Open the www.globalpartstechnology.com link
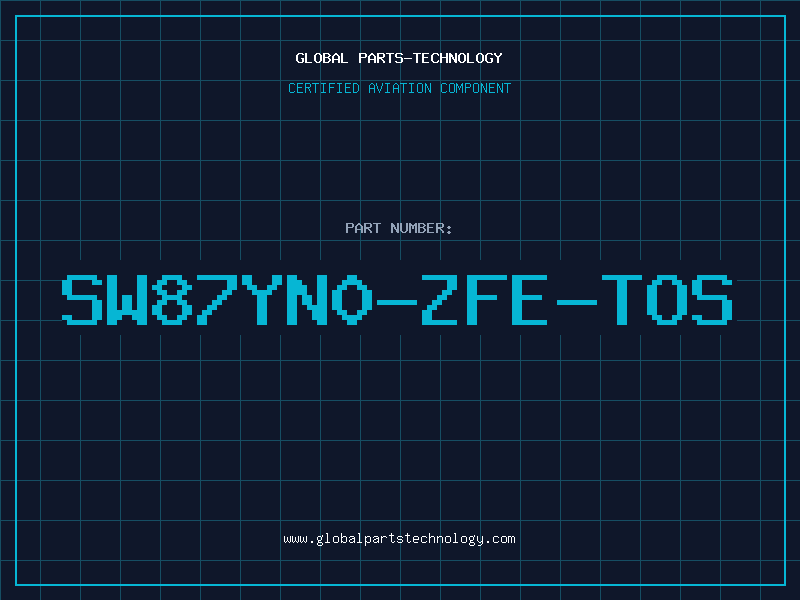800x600 pixels. pos(399,539)
